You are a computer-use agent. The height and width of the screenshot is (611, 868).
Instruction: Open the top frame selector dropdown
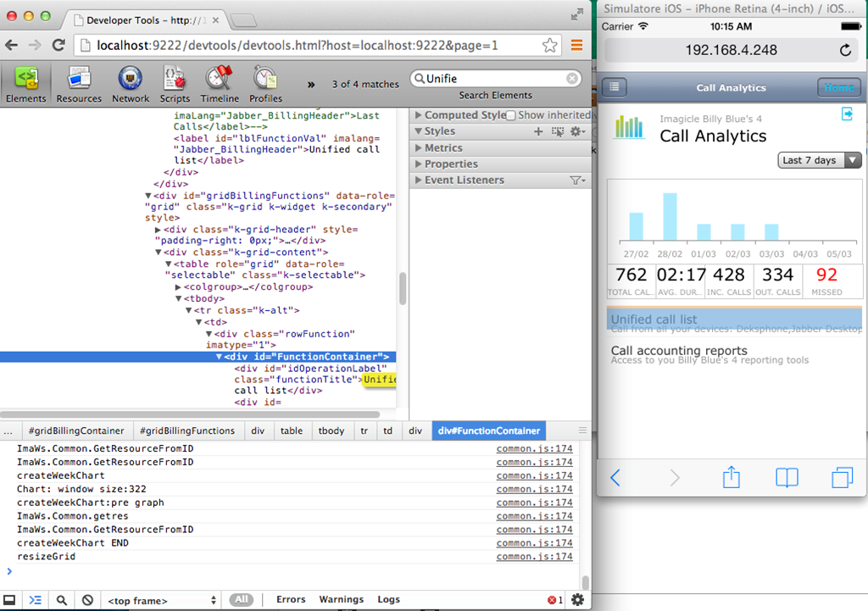[x=160, y=600]
